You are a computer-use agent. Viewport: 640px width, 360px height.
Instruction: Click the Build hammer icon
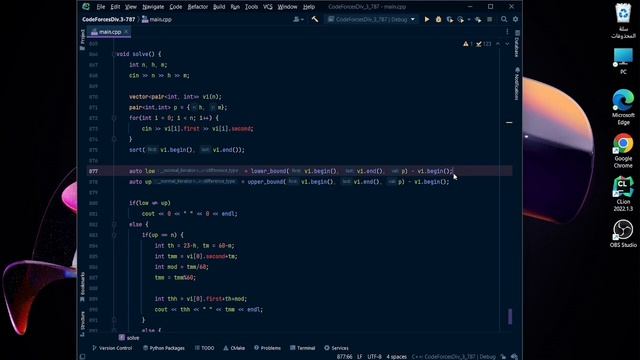click(x=315, y=19)
